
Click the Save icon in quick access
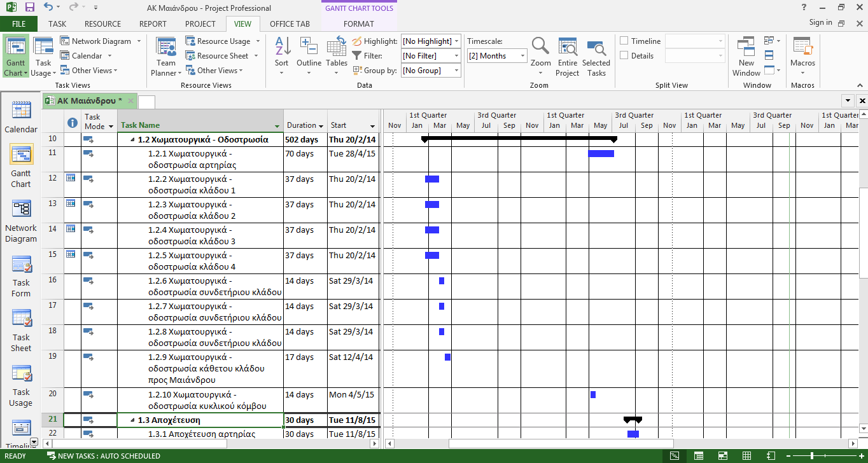pos(30,8)
